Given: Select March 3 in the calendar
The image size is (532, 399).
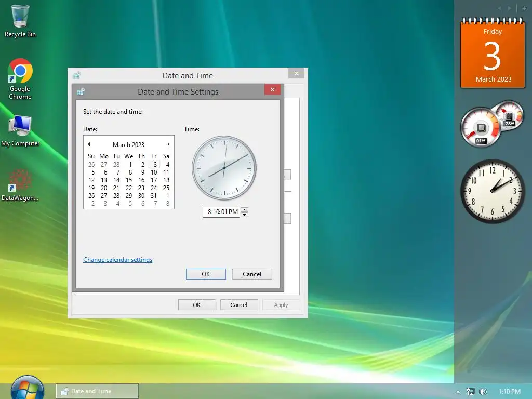Looking at the screenshot, I should point(154,165).
